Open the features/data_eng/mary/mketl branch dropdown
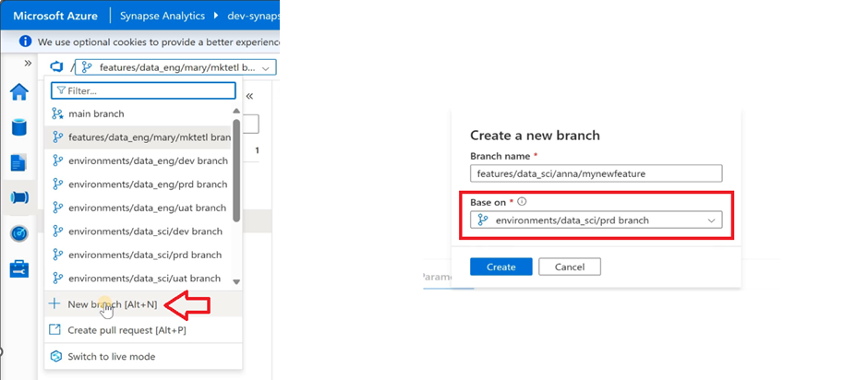 [175, 67]
